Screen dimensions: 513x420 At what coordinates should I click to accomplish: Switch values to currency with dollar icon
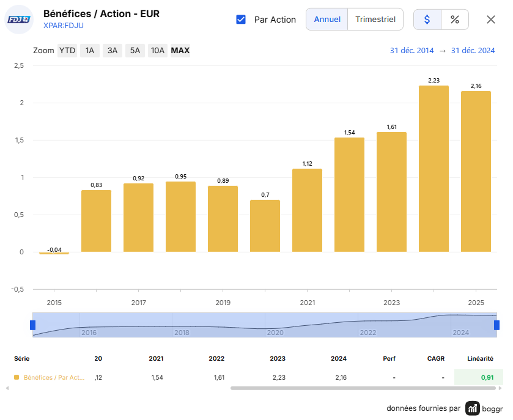[x=427, y=20]
